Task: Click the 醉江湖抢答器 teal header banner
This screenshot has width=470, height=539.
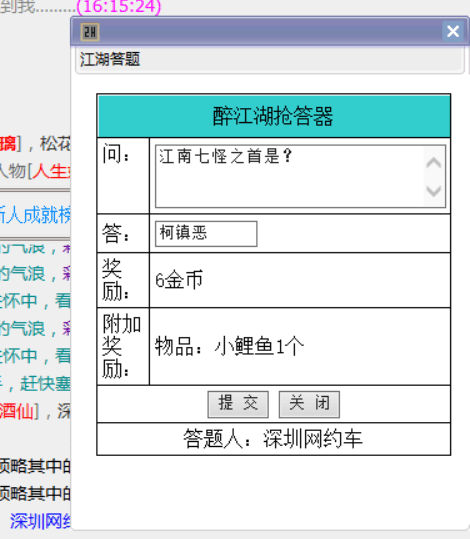Action: click(x=274, y=116)
